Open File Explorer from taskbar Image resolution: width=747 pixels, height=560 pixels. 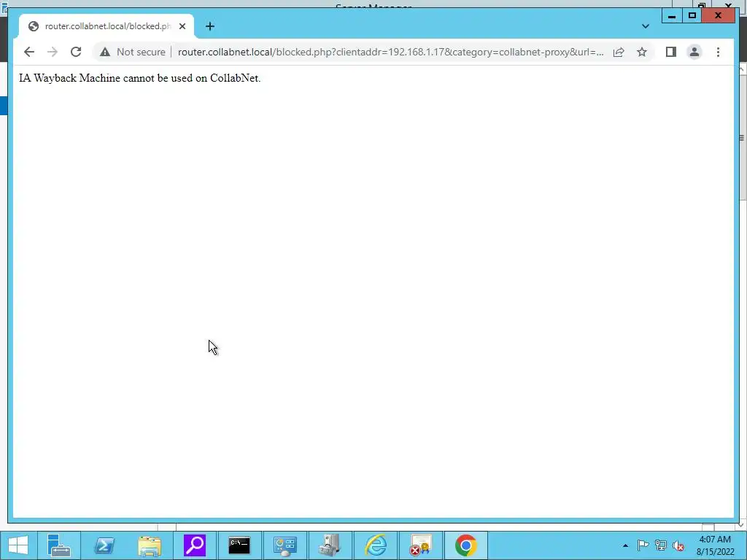pyautogui.click(x=150, y=545)
